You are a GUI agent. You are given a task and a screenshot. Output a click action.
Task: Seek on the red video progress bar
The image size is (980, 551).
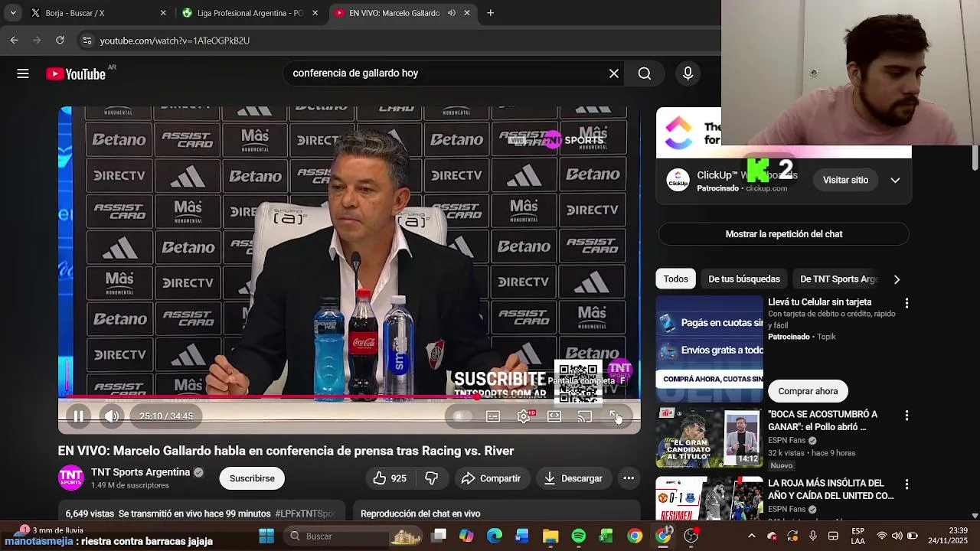[x=349, y=397]
